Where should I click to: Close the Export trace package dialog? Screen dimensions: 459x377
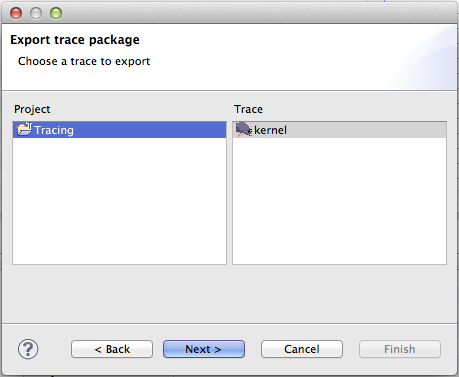coord(16,13)
